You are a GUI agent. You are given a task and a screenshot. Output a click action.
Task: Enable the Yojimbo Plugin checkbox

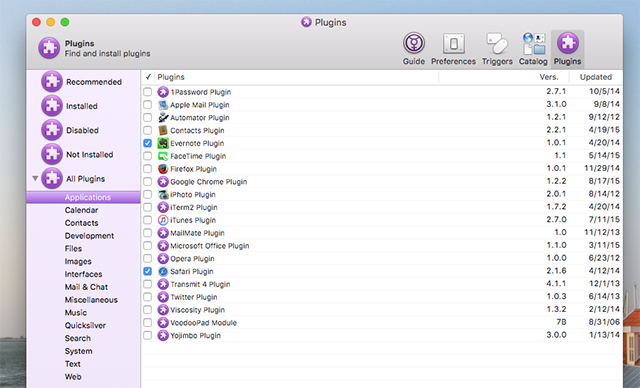click(147, 335)
